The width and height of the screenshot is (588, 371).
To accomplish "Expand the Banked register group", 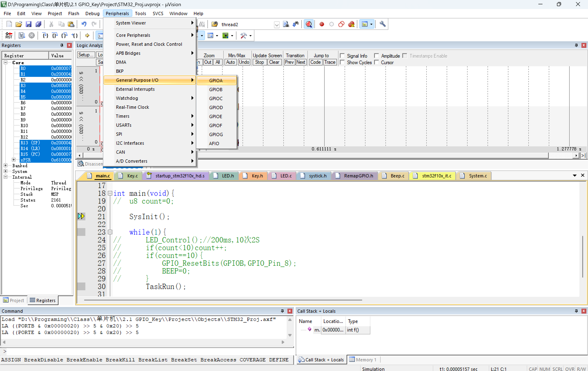I will pos(5,165).
